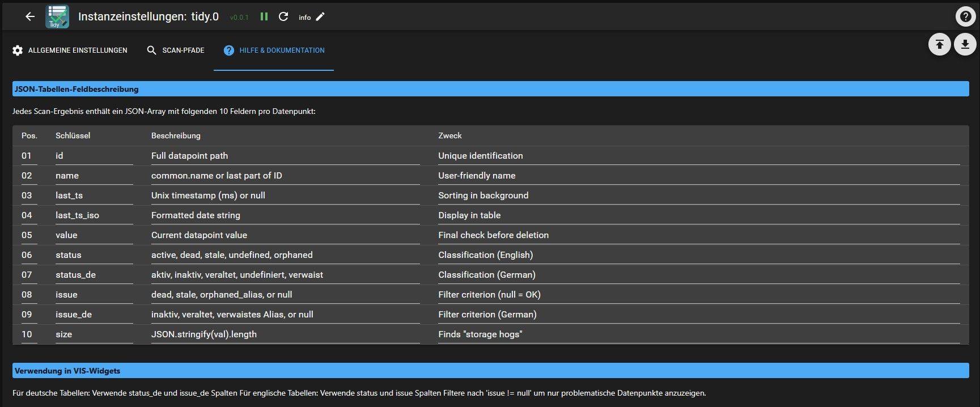Click the Zweck column header
The width and height of the screenshot is (980, 407).
coord(449,135)
